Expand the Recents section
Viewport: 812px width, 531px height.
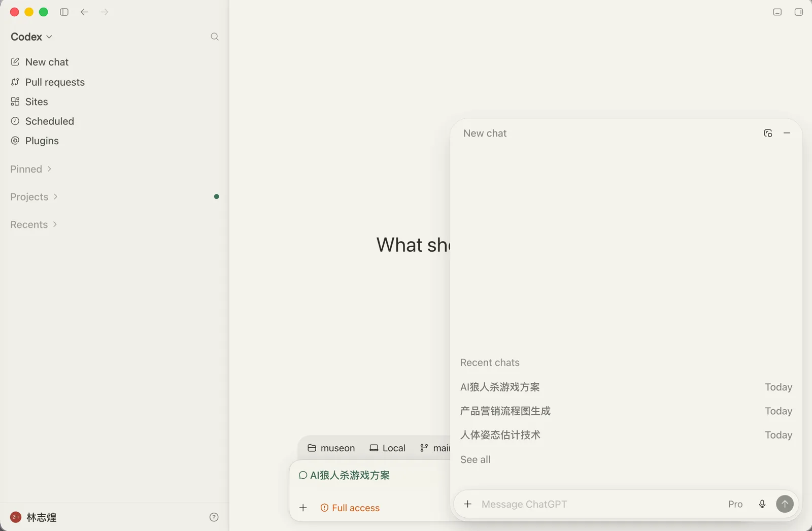pyautogui.click(x=33, y=224)
